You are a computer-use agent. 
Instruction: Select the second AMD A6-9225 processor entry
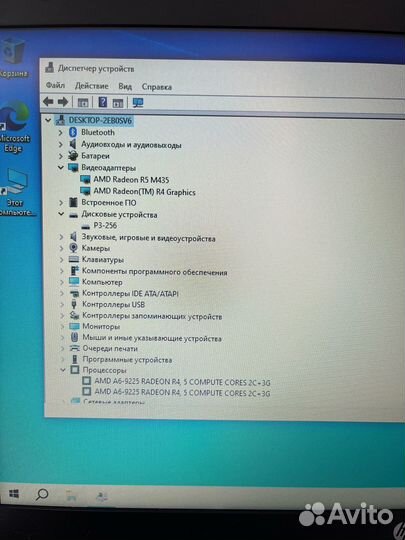click(182, 393)
